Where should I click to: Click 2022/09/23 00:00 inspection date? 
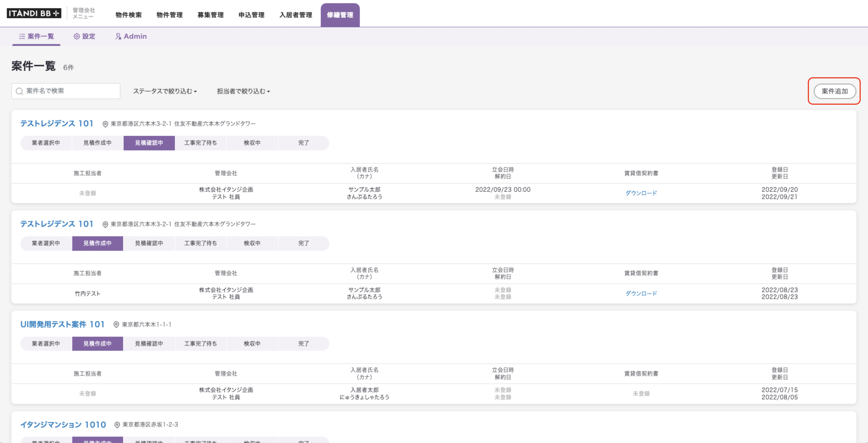coord(503,190)
